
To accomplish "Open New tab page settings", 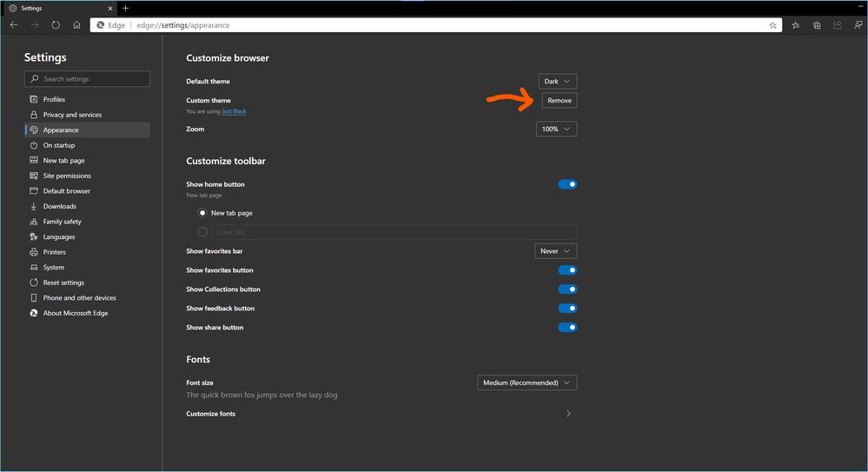I will click(88, 160).
